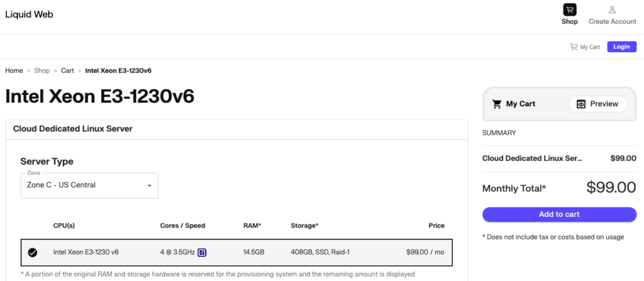Click the Price column header
Viewport: 644px width, 281px height.
[x=436, y=226]
